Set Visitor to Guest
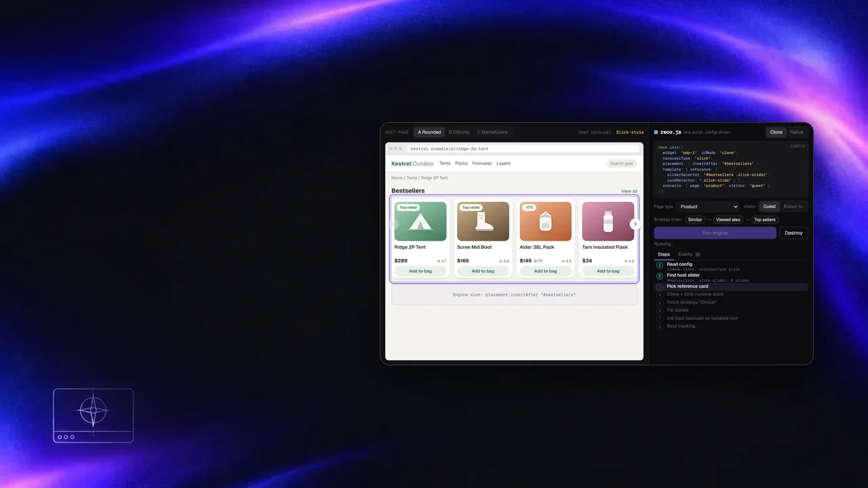The image size is (868, 488). (769, 207)
